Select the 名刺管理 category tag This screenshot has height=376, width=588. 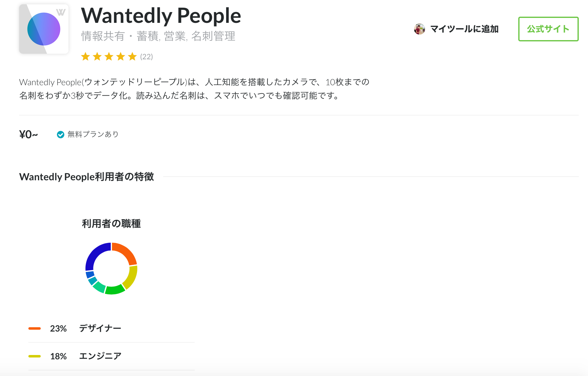tap(213, 36)
